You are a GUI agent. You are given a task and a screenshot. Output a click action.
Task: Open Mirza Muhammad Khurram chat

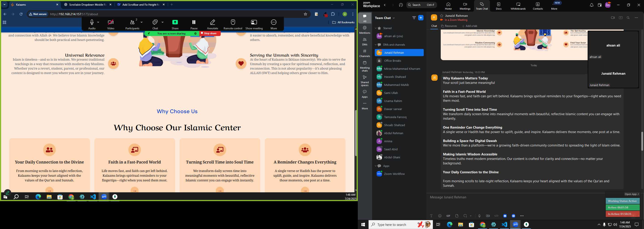[x=399, y=69]
